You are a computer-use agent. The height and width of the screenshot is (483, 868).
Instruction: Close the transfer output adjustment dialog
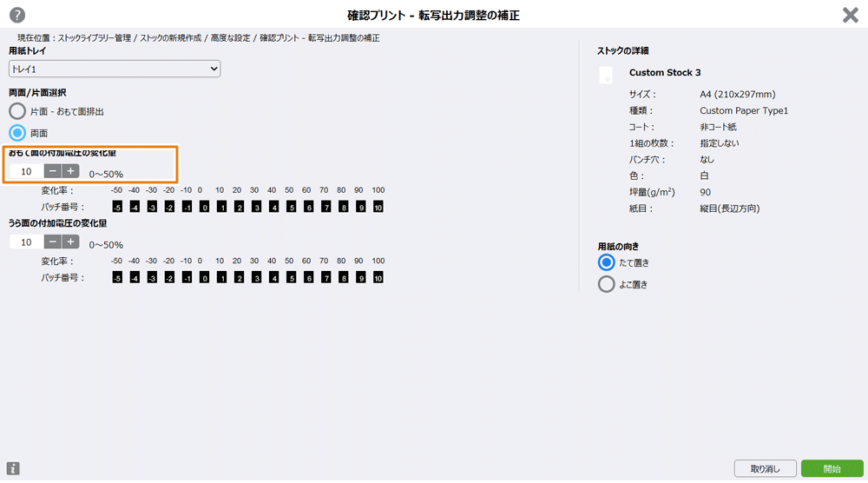click(x=850, y=15)
